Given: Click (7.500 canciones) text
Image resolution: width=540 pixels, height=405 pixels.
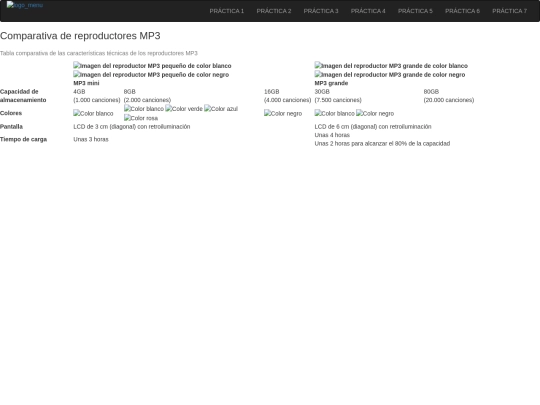Looking at the screenshot, I should (338, 100).
